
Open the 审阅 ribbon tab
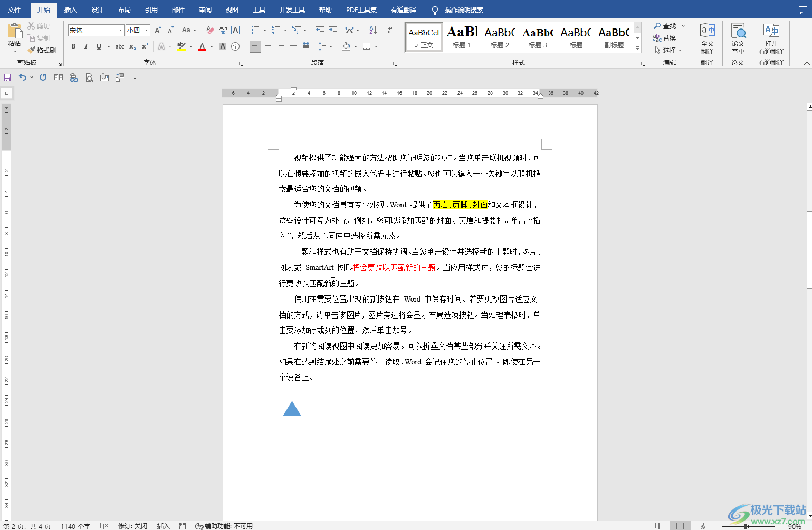click(x=205, y=10)
